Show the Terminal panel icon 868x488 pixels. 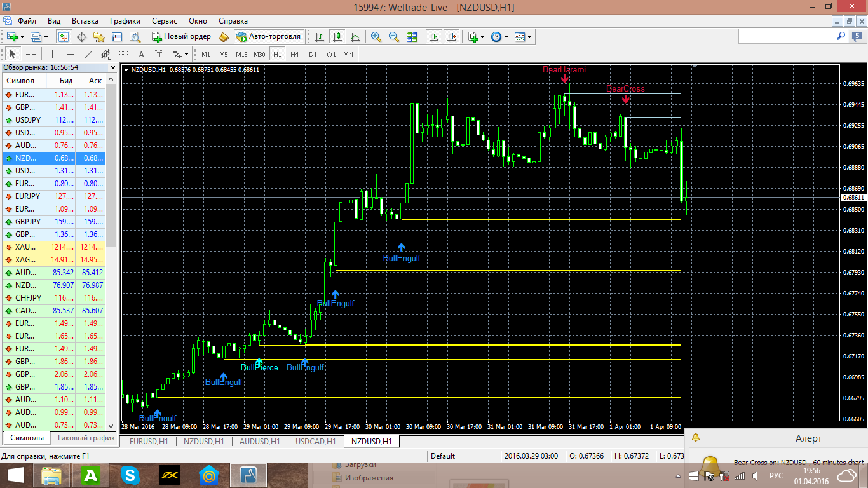(x=117, y=37)
